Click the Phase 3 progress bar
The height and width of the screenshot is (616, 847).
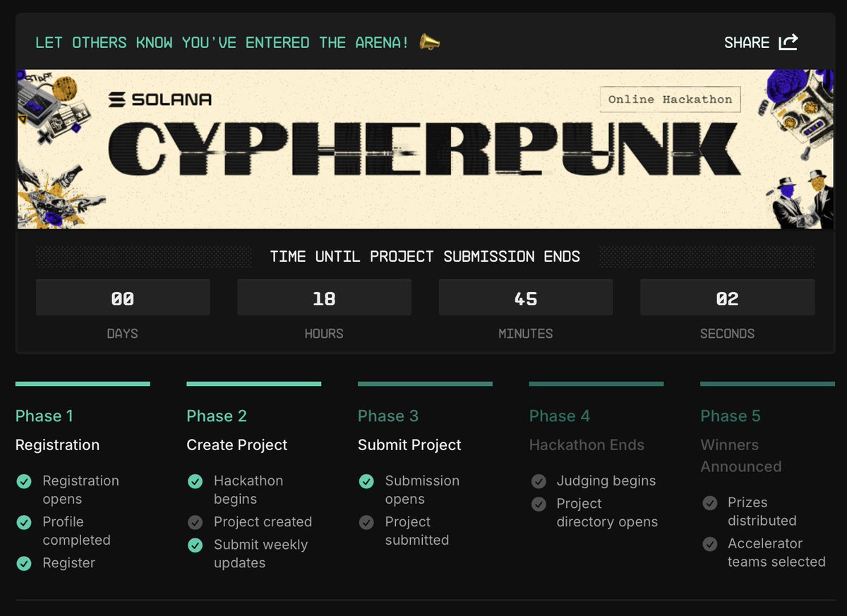pos(425,384)
